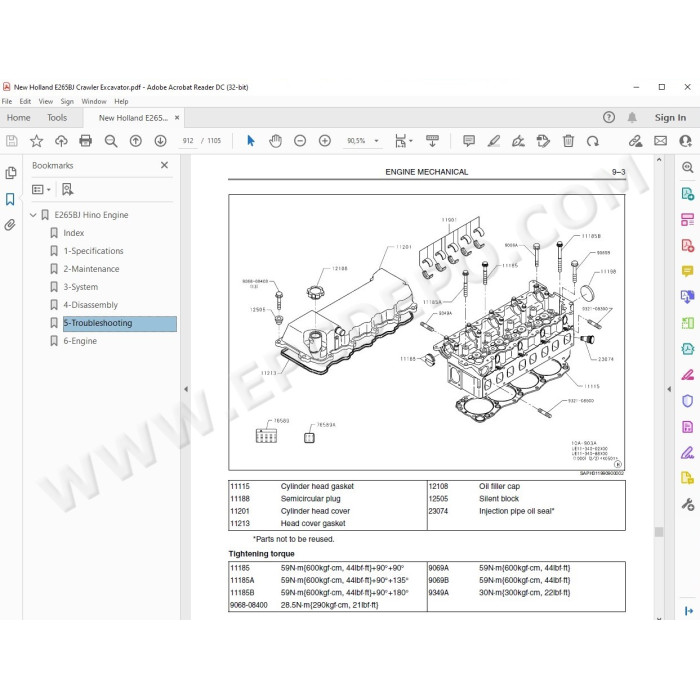Go to next page arrow
Screen dimensions: 700x700
(x=160, y=141)
